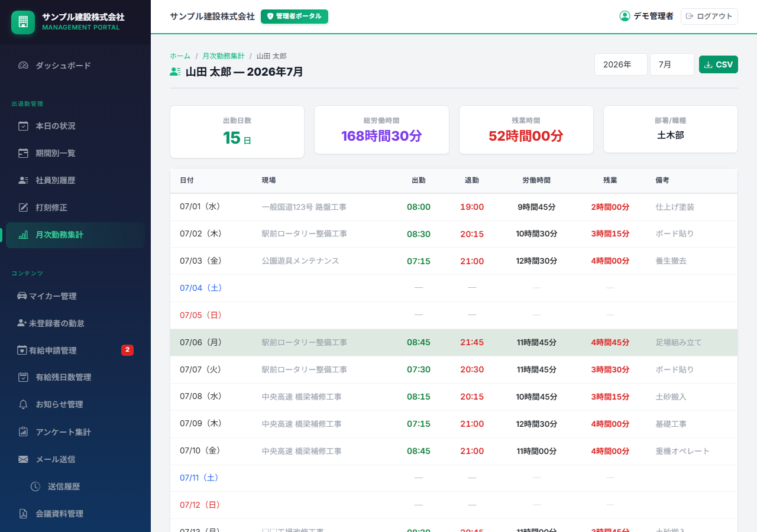Viewport: 757px width, 532px height.
Task: Select 月次勤務集計 active menu item
Action: click(75, 235)
